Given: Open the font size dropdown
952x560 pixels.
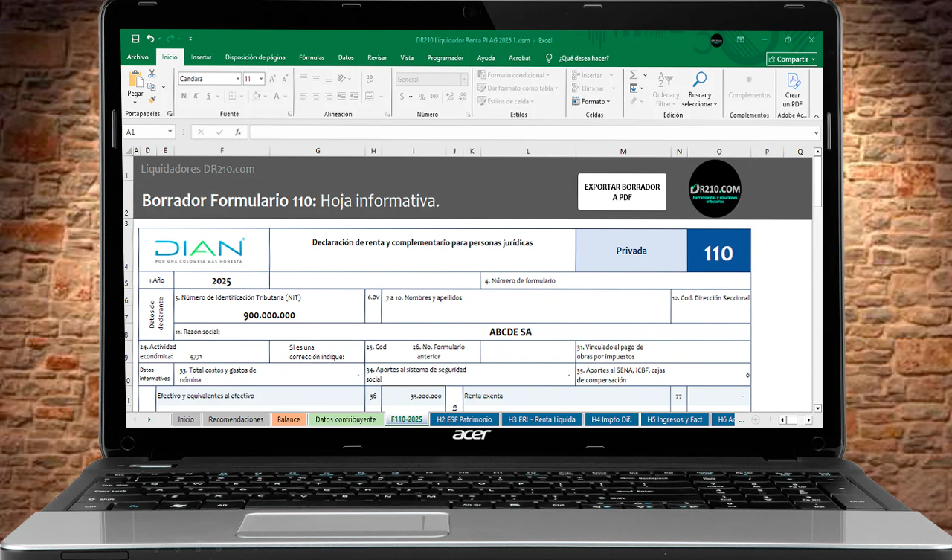Looking at the screenshot, I should [261, 79].
